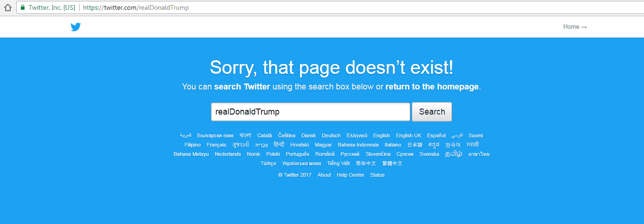Choose Türkçe language link

[268, 163]
